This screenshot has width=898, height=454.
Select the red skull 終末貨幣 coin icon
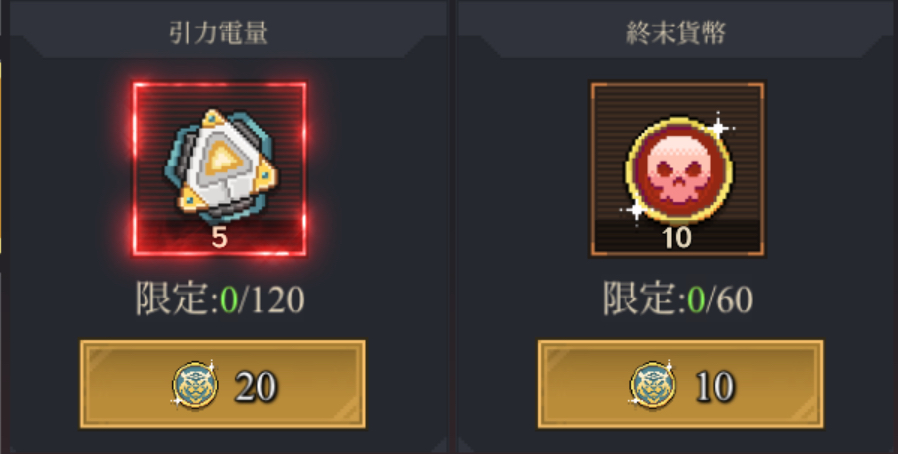point(678,169)
